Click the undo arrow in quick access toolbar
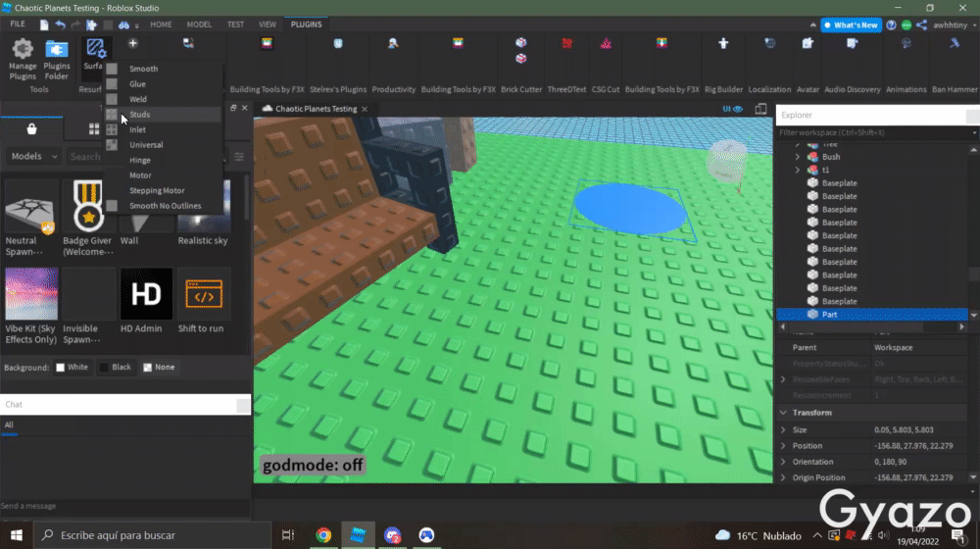 [60, 25]
